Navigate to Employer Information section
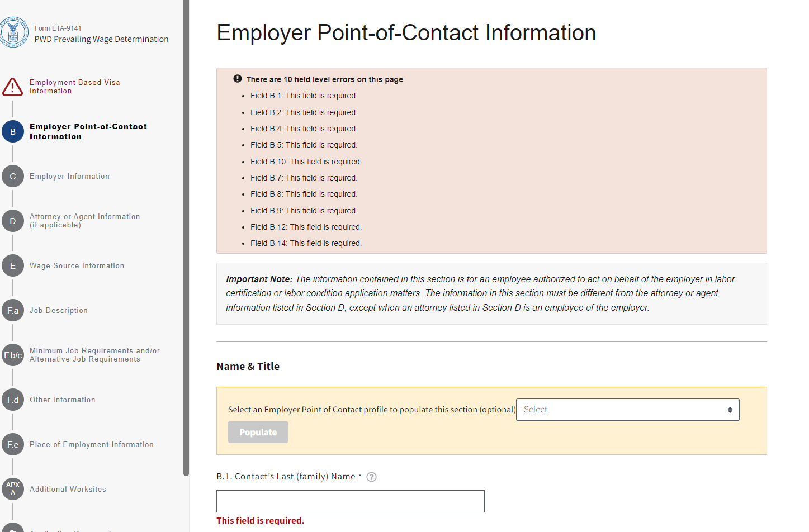 (x=69, y=177)
